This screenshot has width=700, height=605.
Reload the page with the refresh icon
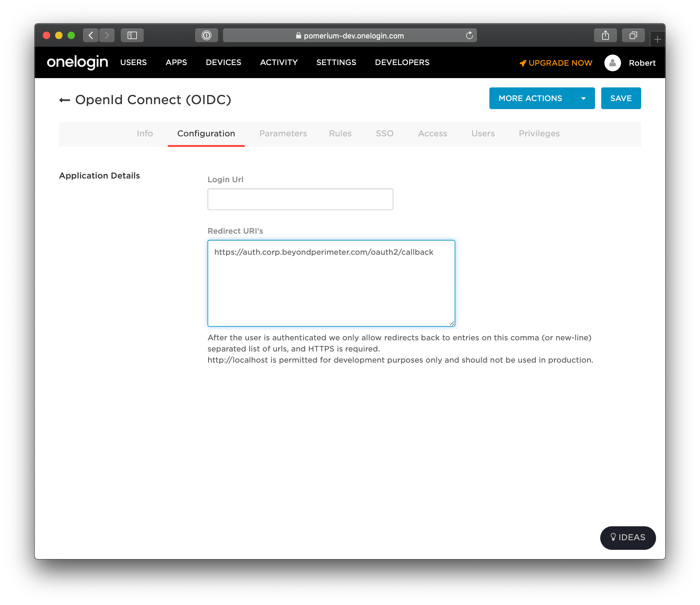pos(469,35)
